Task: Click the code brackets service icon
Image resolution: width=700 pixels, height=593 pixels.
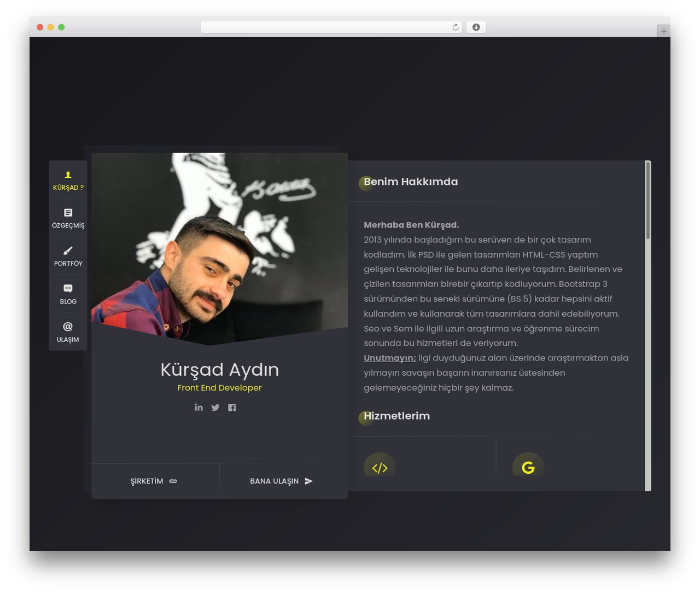Action: 380,467
